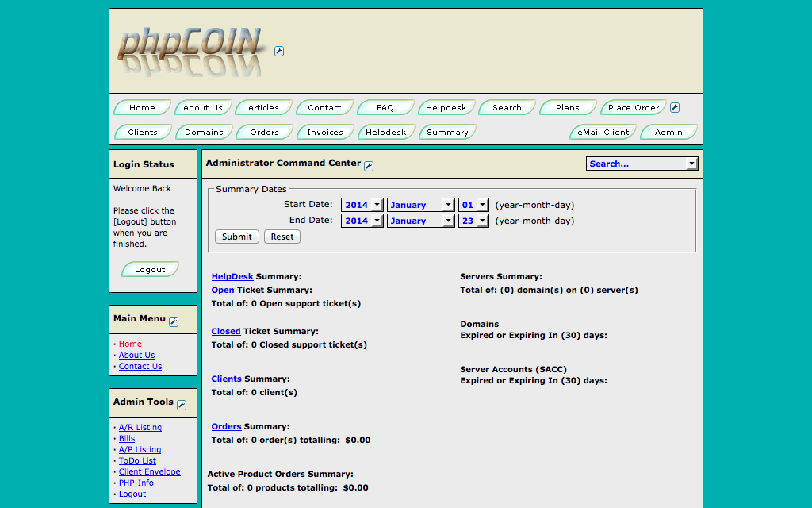Click the edit wrench icon beside phpCOIN logo
Screen dimensions: 812x508
tap(279, 52)
